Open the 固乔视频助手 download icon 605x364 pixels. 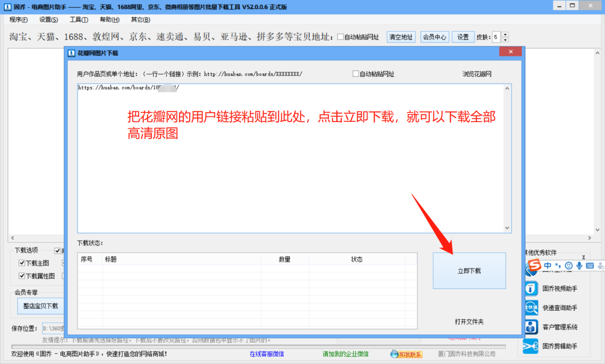tap(531, 289)
